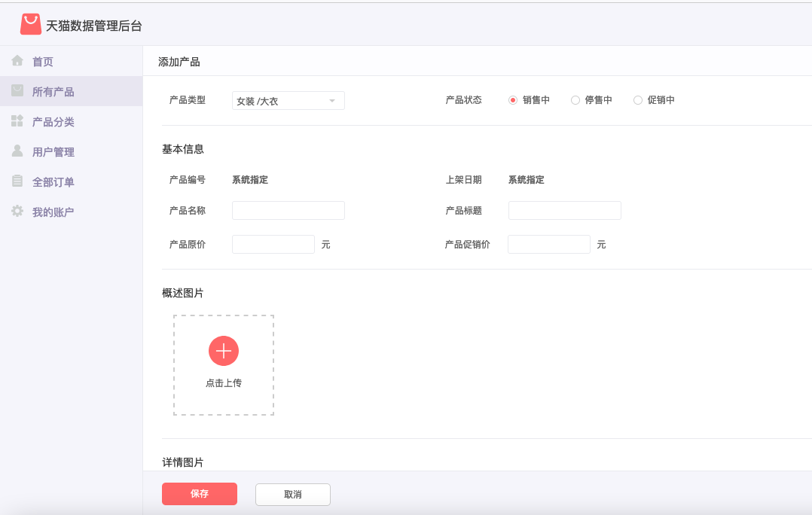Focus the 产品名称 input field
The height and width of the screenshot is (515, 812).
click(288, 211)
